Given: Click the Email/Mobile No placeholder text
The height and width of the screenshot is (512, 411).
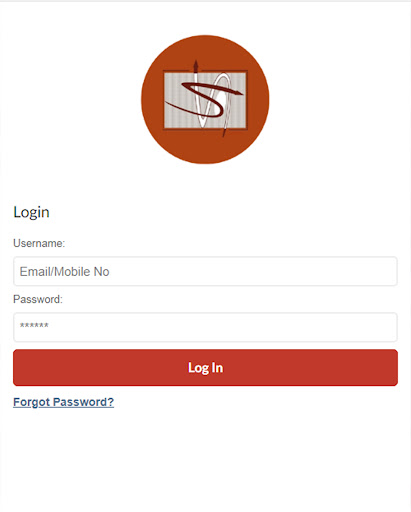Looking at the screenshot, I should (64, 272).
